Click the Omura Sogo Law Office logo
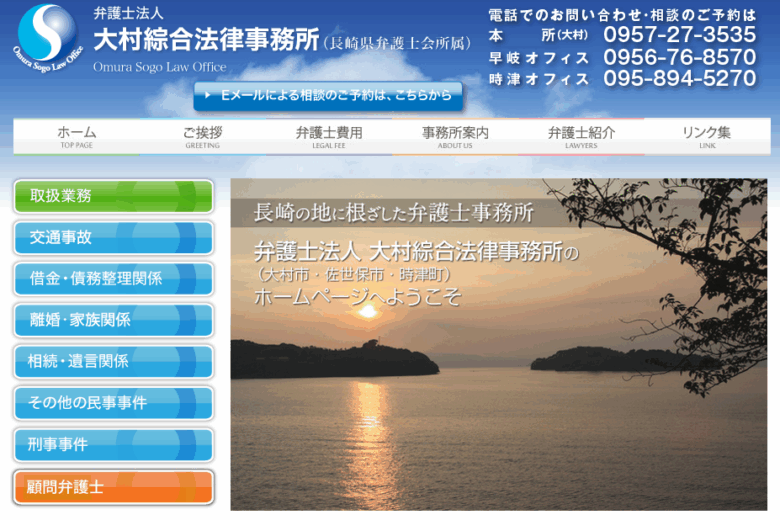 45,36
